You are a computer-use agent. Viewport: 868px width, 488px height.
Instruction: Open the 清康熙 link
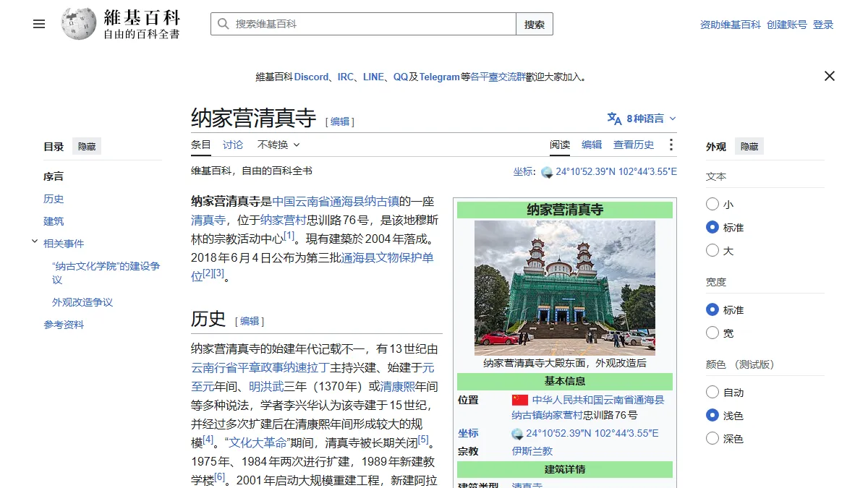click(398, 386)
